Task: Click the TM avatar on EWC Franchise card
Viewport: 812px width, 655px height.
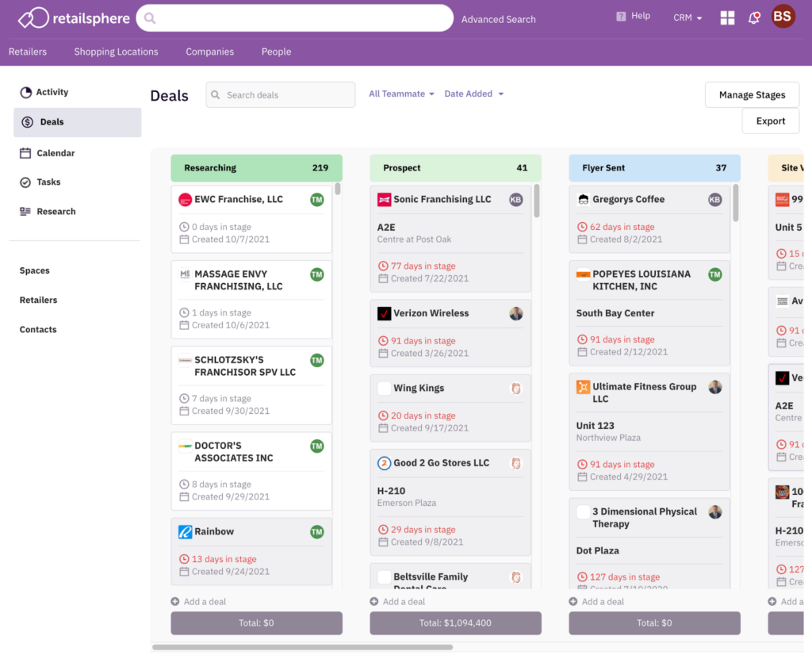Action: tap(317, 199)
